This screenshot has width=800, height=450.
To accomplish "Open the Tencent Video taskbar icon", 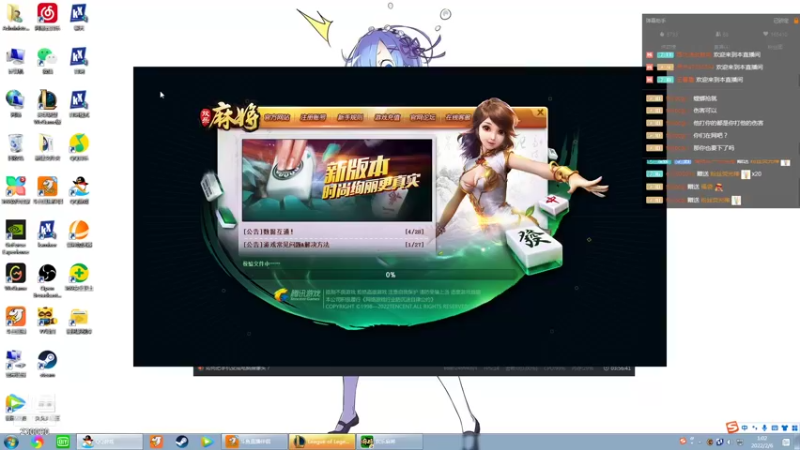I will tap(207, 441).
